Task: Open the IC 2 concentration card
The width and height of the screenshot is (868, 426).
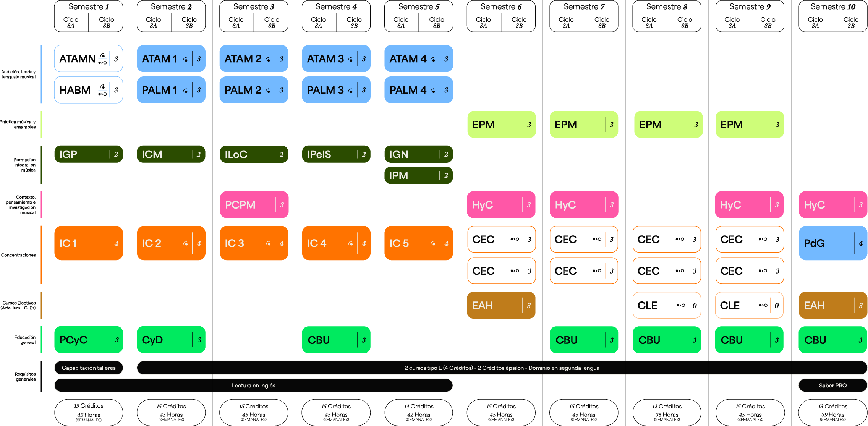Action: 171,243
